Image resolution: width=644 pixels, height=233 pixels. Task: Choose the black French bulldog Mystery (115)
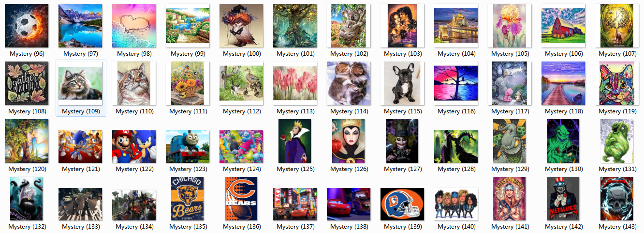tap(402, 83)
